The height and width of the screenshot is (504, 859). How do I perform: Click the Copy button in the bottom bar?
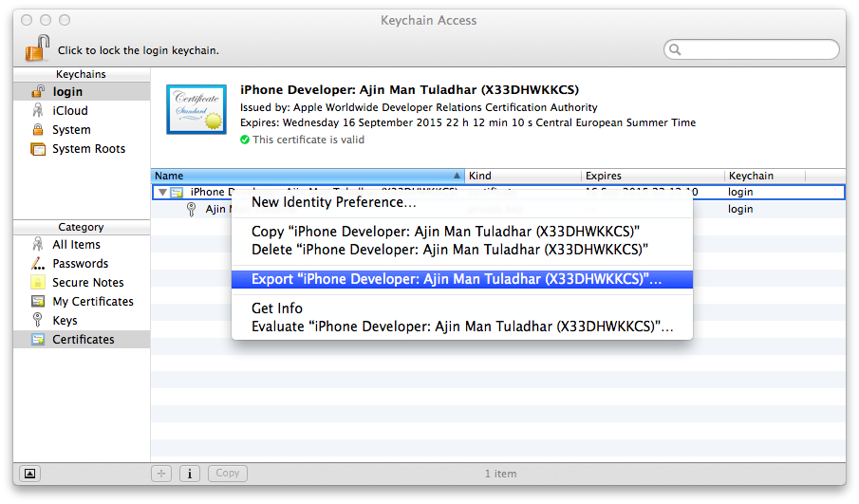pos(228,474)
